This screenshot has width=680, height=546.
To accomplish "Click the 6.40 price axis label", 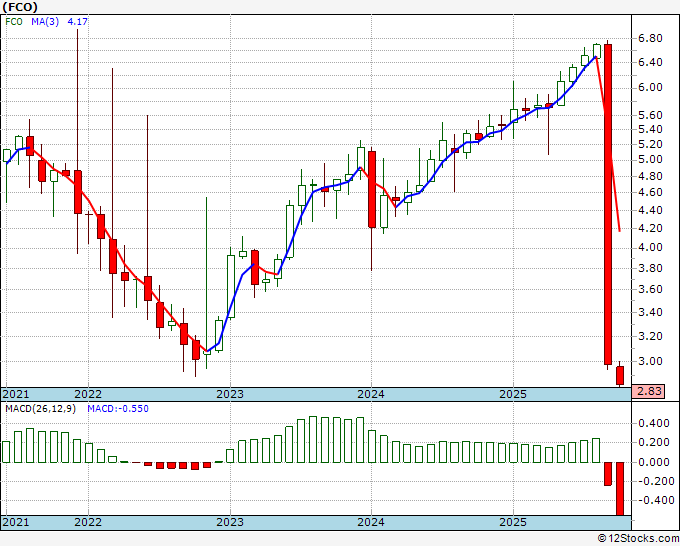I will point(650,62).
